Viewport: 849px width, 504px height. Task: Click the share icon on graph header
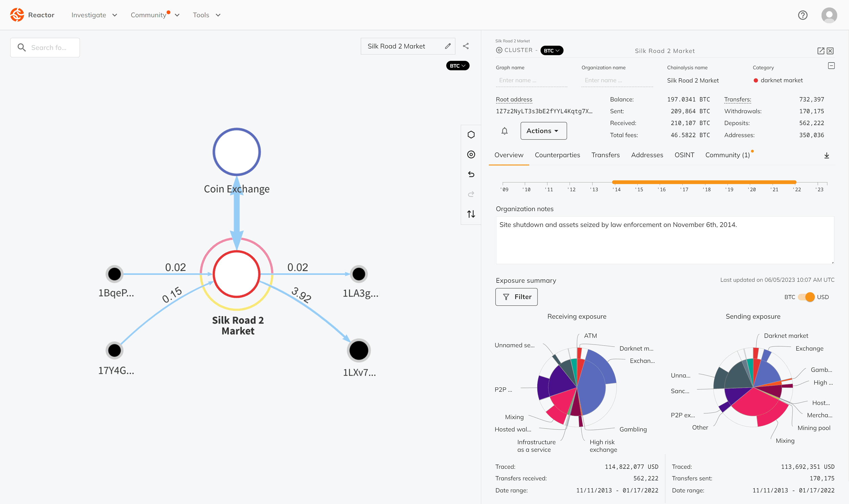tap(467, 46)
